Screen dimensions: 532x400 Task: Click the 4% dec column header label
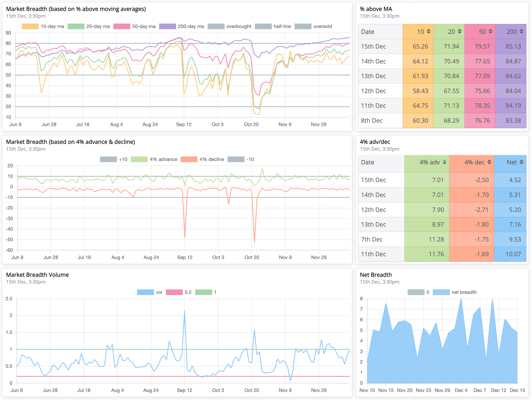[x=474, y=162]
